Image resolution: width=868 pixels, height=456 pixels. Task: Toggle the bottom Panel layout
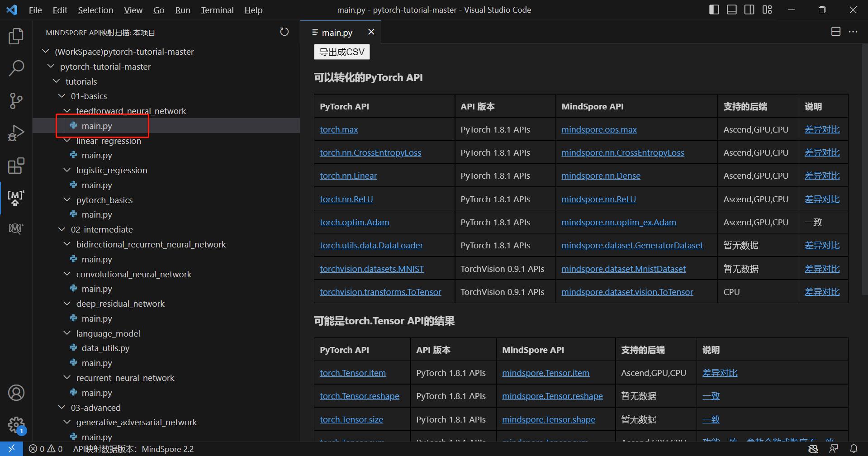(x=732, y=9)
